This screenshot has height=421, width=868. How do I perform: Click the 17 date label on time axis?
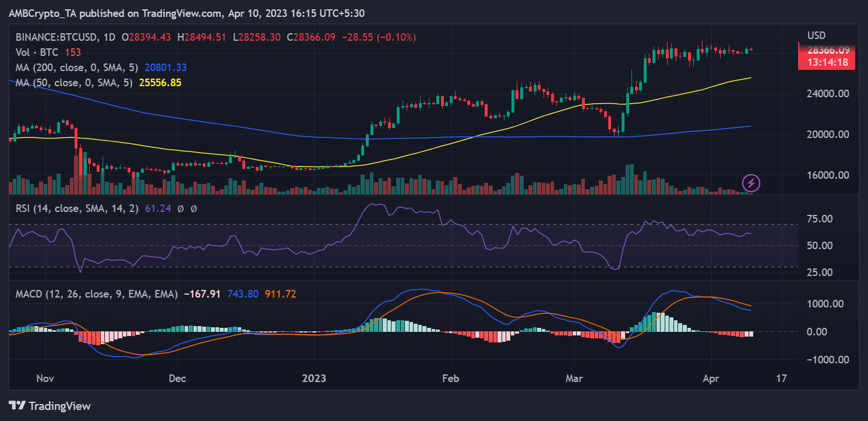click(x=781, y=378)
